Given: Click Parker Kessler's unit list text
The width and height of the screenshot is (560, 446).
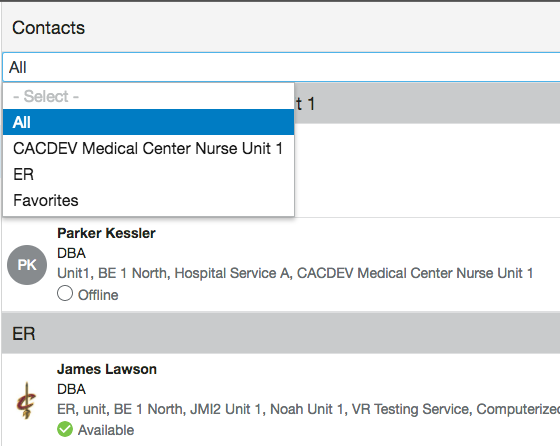Looking at the screenshot, I should click(295, 273).
